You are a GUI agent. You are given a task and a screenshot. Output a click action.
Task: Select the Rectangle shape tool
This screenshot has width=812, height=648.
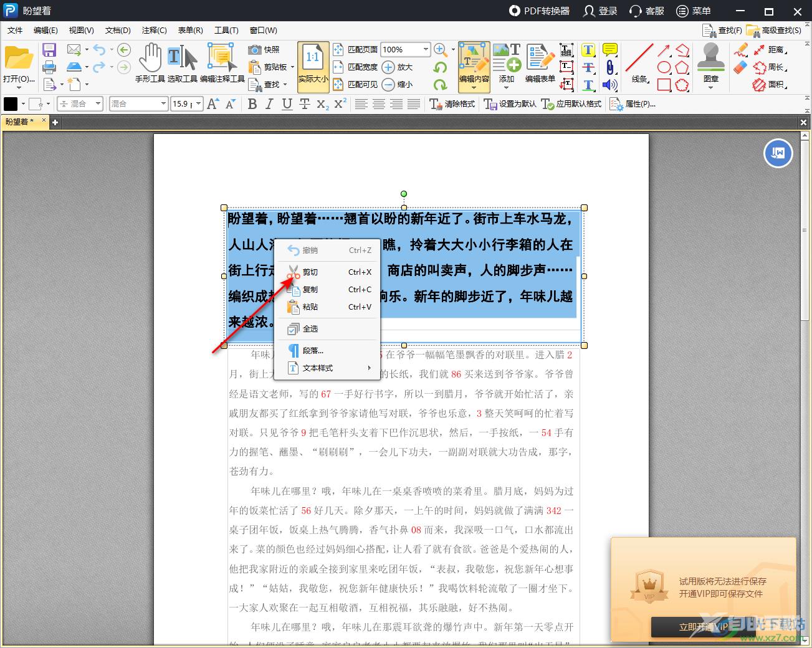coord(664,85)
